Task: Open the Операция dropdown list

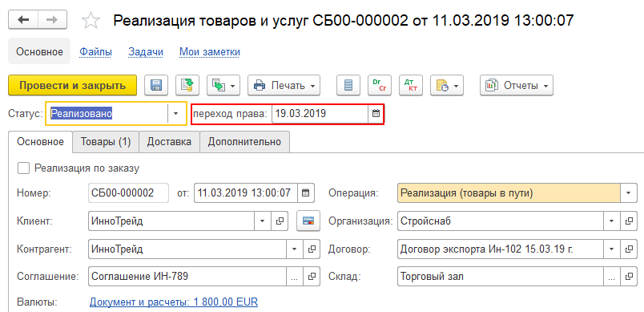Action: tap(628, 192)
